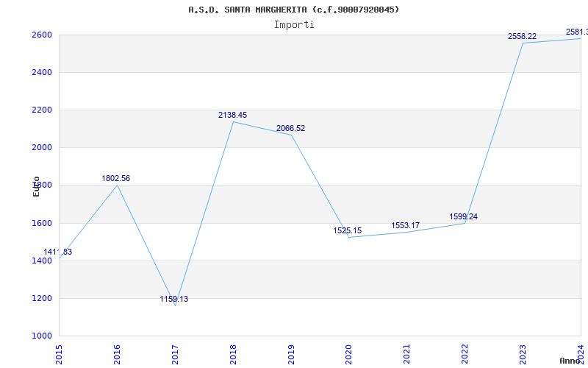The height and width of the screenshot is (368, 588).
Task: Click the Euro y-axis title
Action: (36, 186)
